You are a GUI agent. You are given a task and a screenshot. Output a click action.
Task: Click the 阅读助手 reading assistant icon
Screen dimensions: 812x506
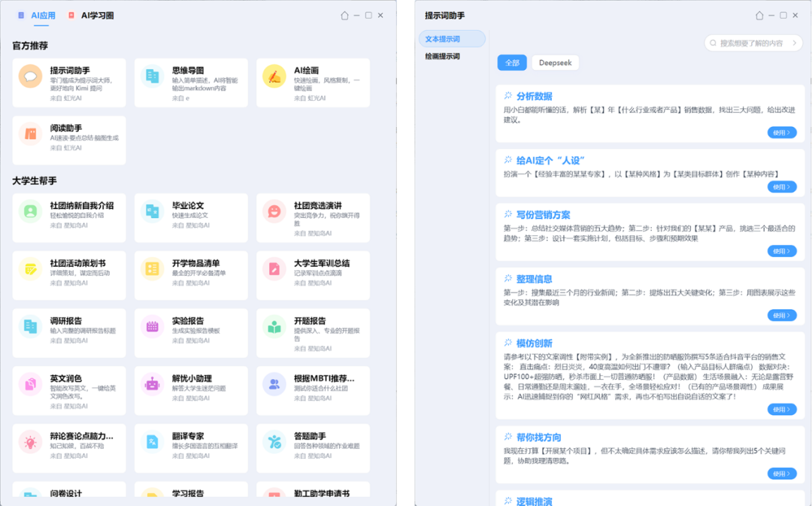29,134
